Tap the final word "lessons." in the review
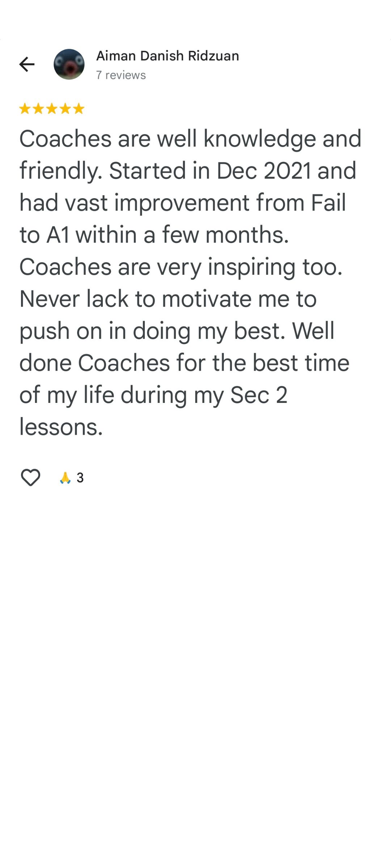391x868 pixels. 61,427
